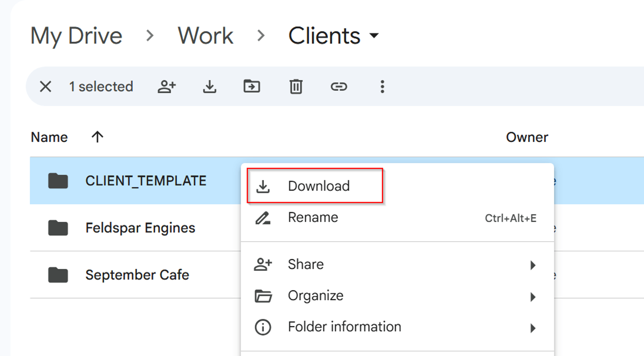
Task: Select the September Cafe folder name
Action: [x=137, y=275]
